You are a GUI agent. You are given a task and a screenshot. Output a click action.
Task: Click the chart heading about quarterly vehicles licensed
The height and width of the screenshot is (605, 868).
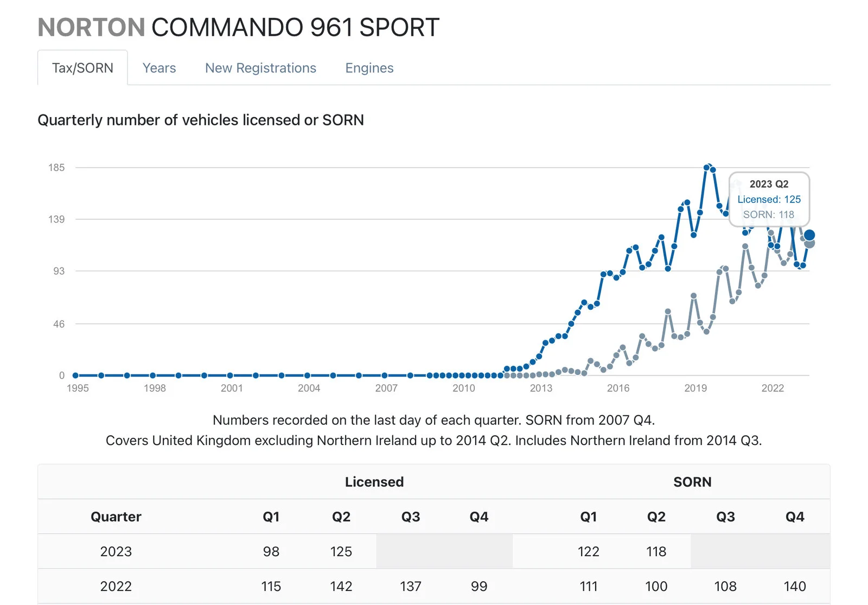201,120
